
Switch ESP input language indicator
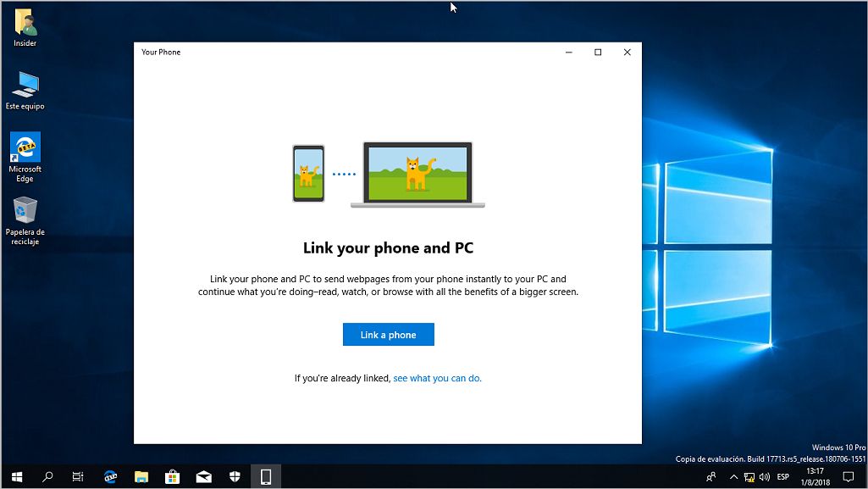click(782, 477)
